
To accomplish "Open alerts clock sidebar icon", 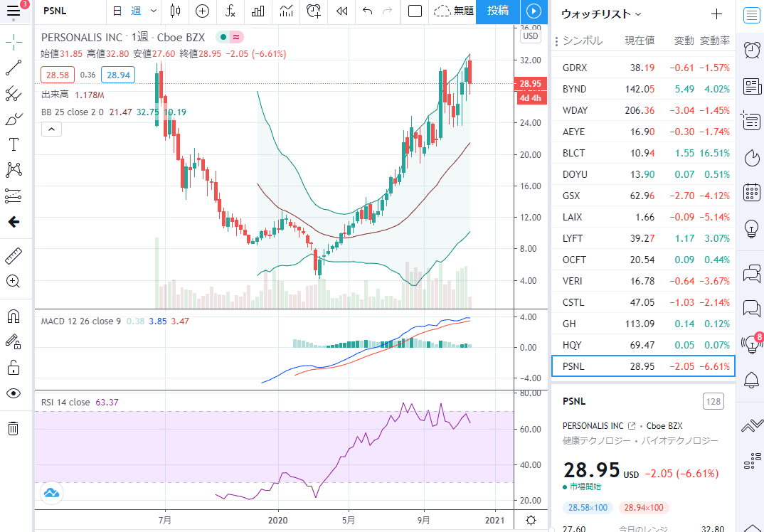I will click(x=752, y=50).
